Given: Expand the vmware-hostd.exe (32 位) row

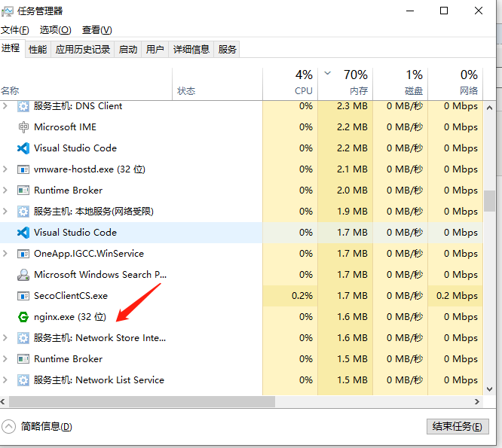Looking at the screenshot, I should pos(5,169).
